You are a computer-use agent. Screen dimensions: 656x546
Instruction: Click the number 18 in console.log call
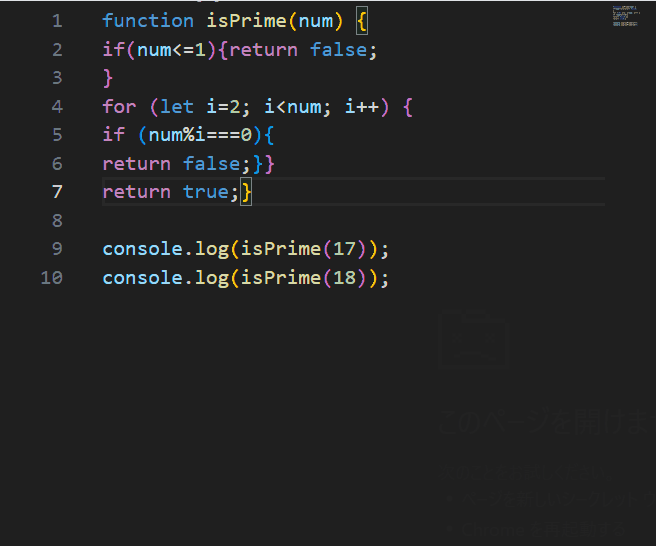(343, 277)
